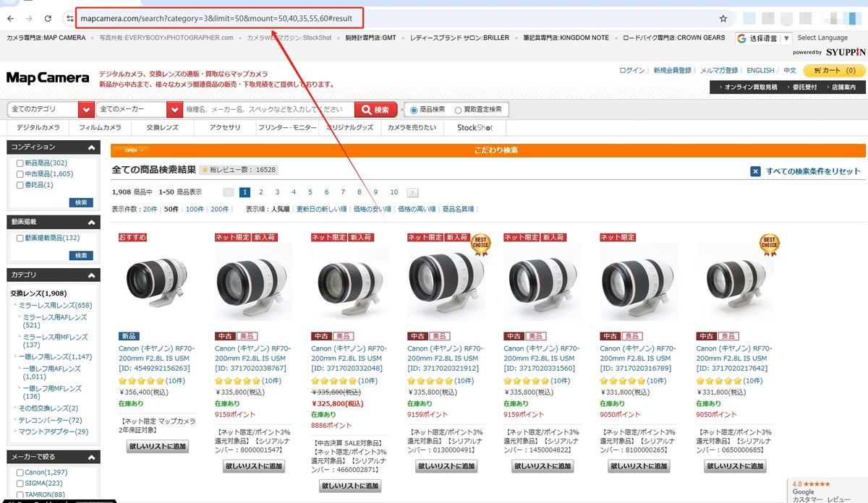Click the 新規会員登録 link
Image resolution: width=868 pixels, height=503 pixels.
click(672, 71)
